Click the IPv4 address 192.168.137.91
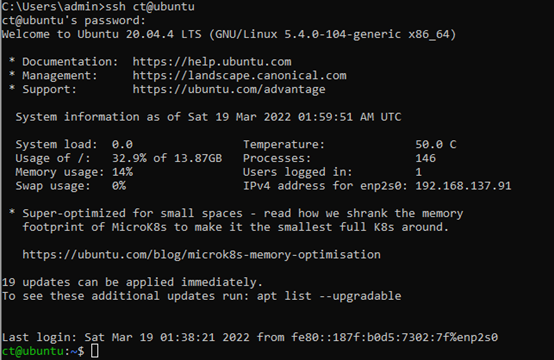 [x=463, y=186]
